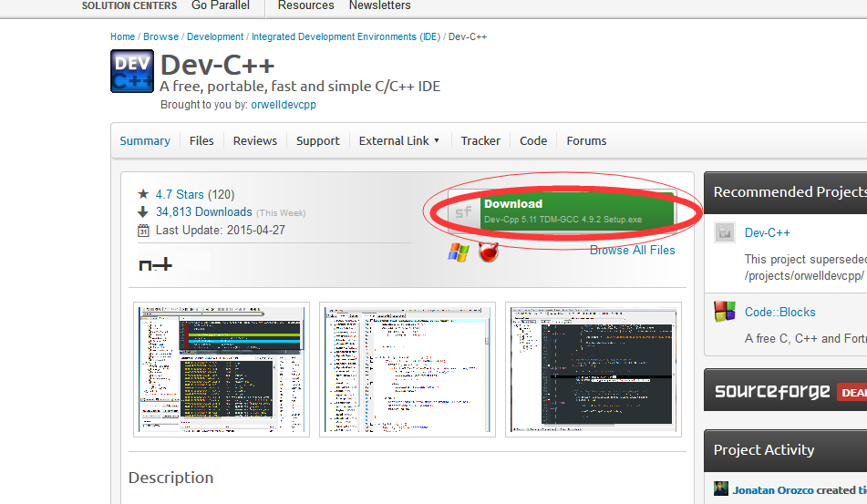Click the Code::Blocks colored cubes icon

tap(725, 311)
